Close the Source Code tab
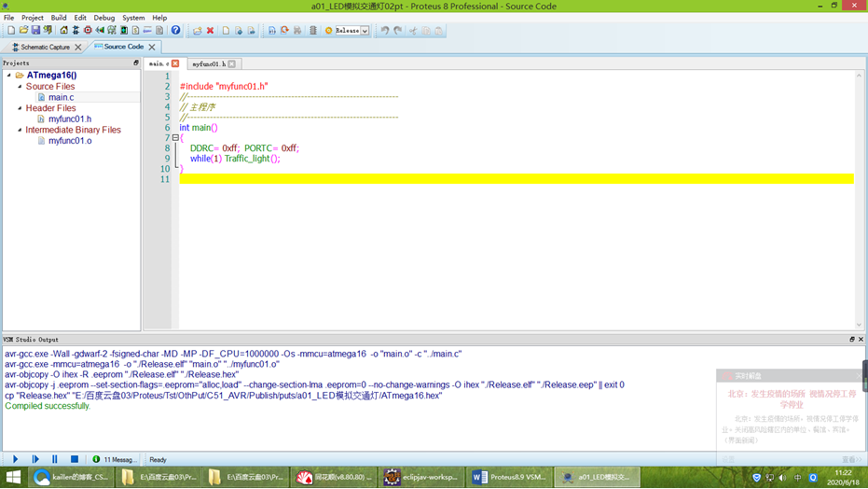Image resolution: width=868 pixels, height=489 pixels. pos(152,47)
